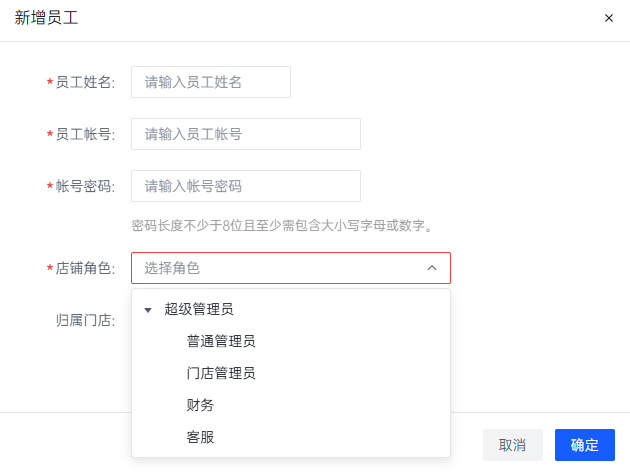Collapse the 超级管理员 tree node triangle
This screenshot has height=476, width=630.
(148, 310)
